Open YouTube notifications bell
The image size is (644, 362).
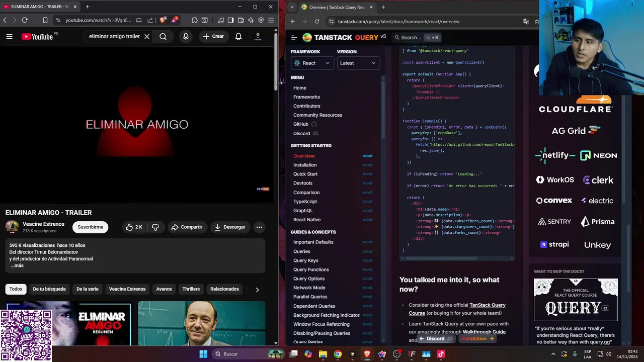click(x=238, y=37)
